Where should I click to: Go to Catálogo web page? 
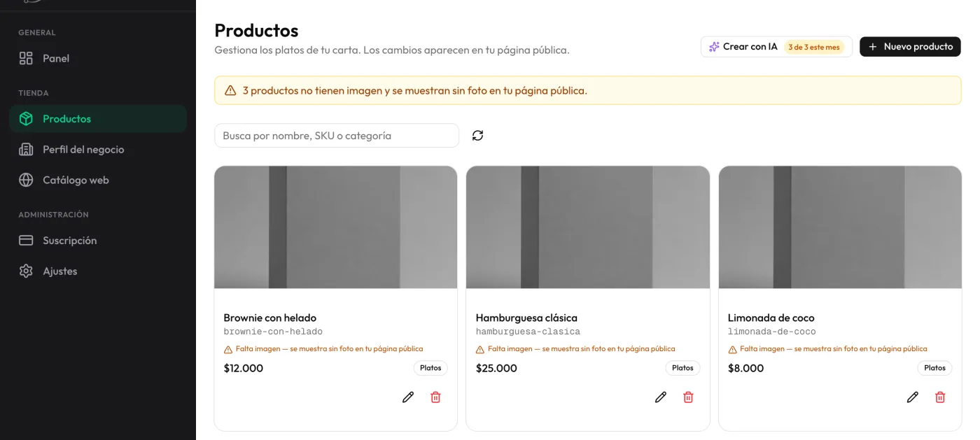point(98,180)
